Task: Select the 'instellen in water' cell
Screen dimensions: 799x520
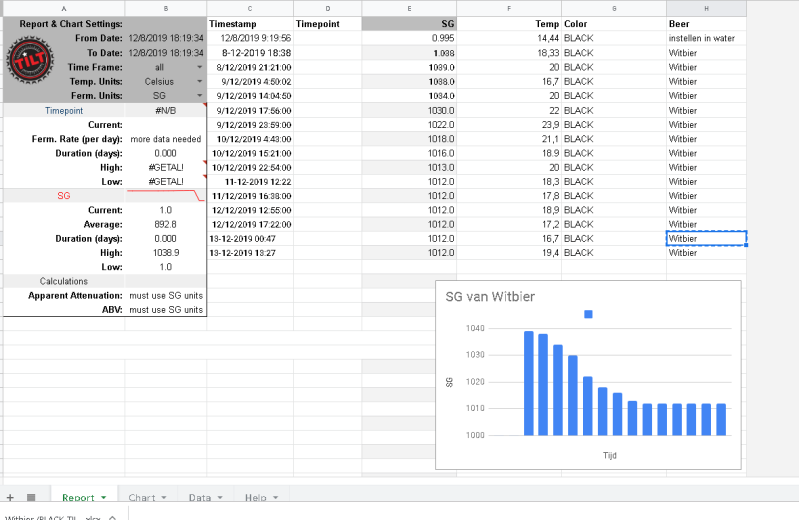Action: click(x=706, y=38)
